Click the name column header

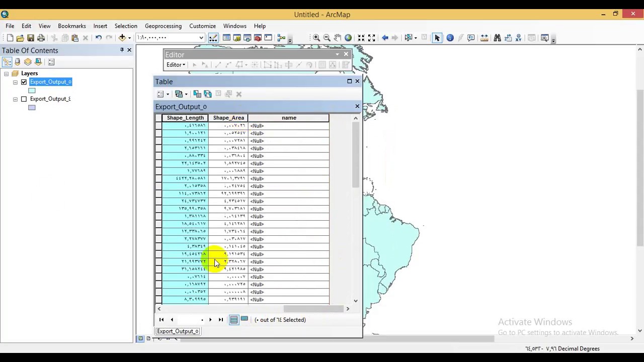click(289, 118)
